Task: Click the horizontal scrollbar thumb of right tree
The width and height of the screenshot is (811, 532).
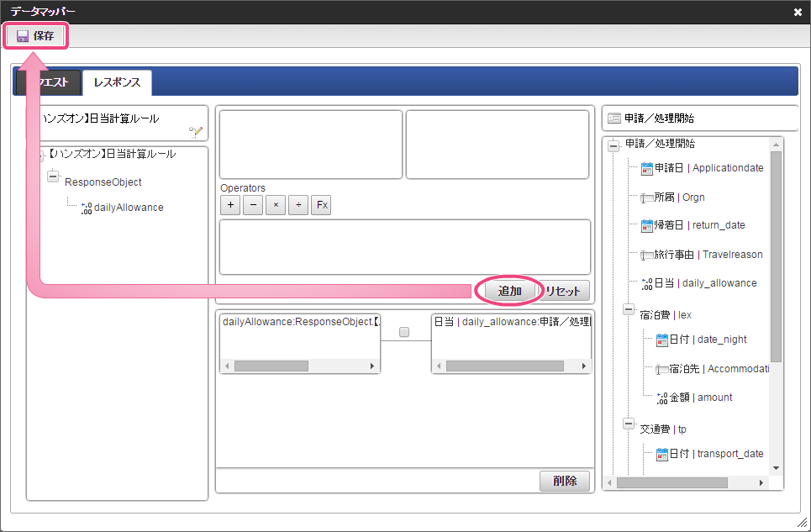Action: click(x=671, y=483)
